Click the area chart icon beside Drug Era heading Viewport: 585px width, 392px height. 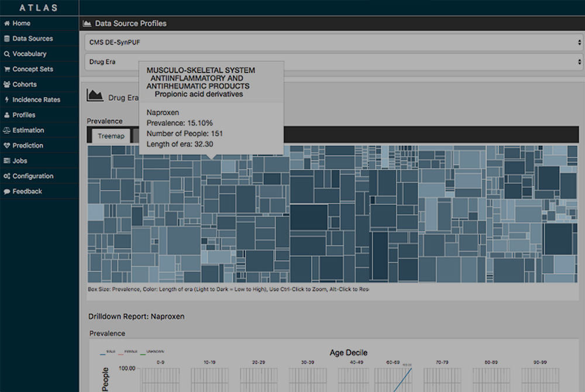tap(95, 95)
